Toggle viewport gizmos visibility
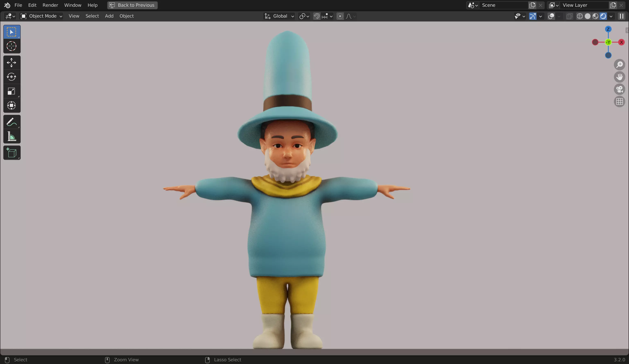The width and height of the screenshot is (629, 364). pyautogui.click(x=532, y=16)
